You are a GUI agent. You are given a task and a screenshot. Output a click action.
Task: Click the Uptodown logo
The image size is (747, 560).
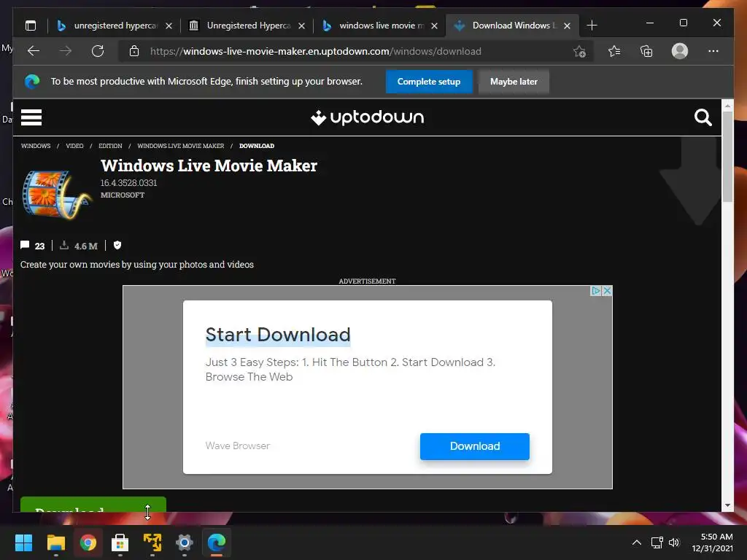click(368, 117)
